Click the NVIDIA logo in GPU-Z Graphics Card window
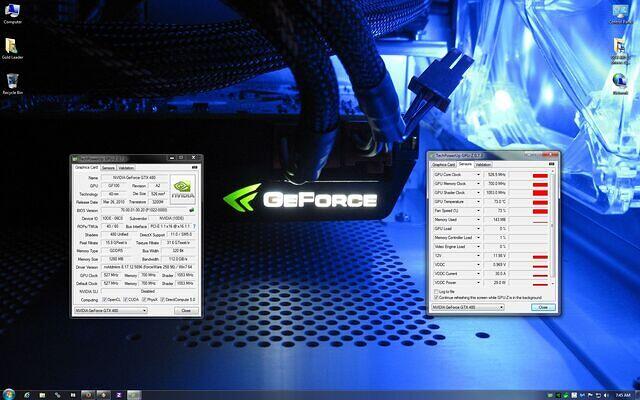Viewport: 640px width, 400px height. (182, 189)
